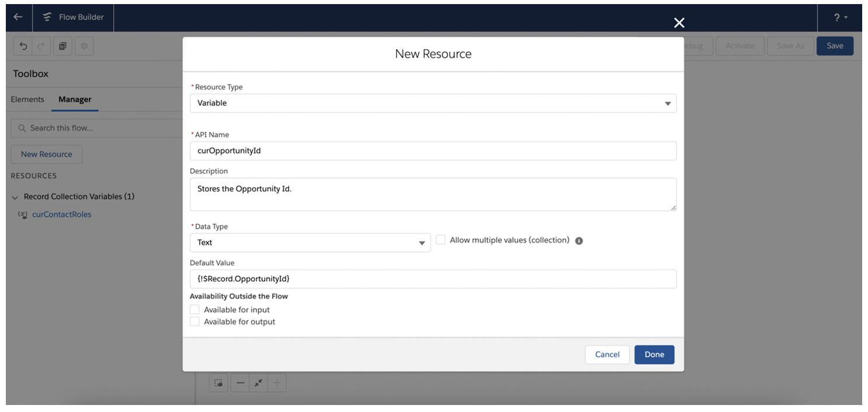Click the Activate button
Screen dimensions: 868x412
point(739,46)
